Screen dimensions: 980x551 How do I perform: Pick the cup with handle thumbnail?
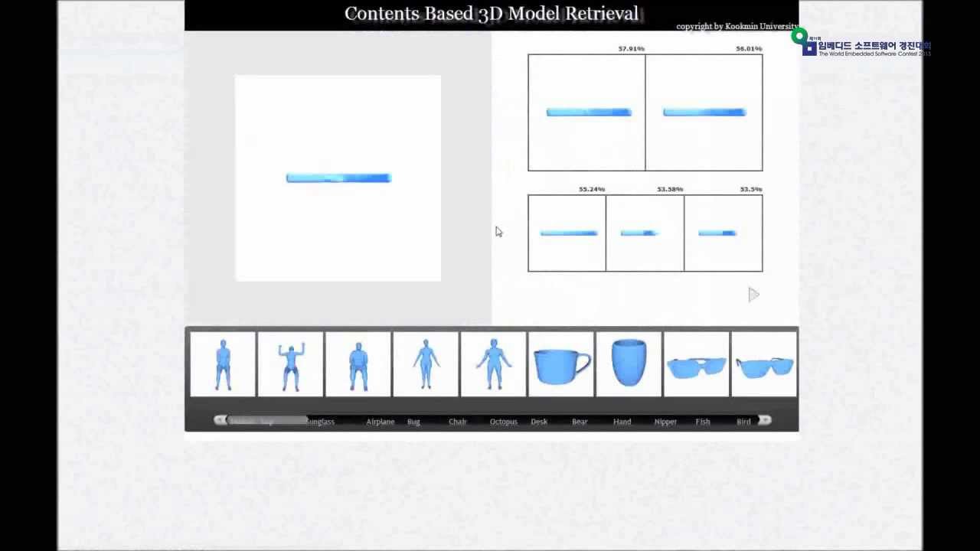coord(560,364)
